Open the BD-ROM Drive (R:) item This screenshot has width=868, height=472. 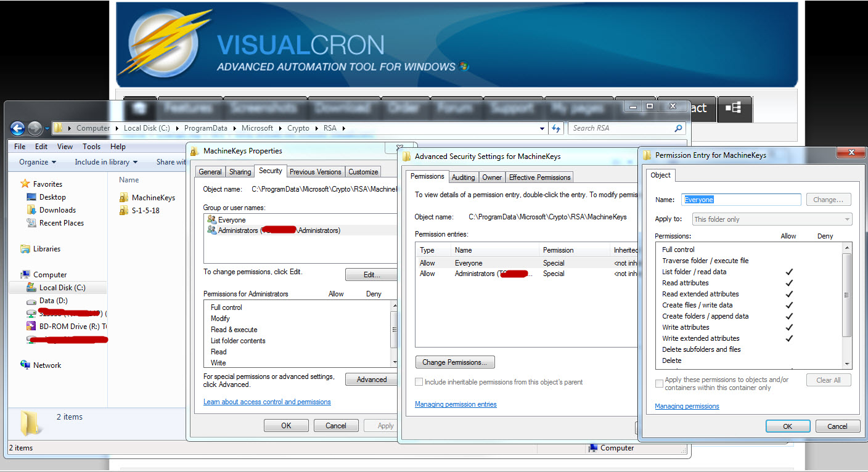31,327
